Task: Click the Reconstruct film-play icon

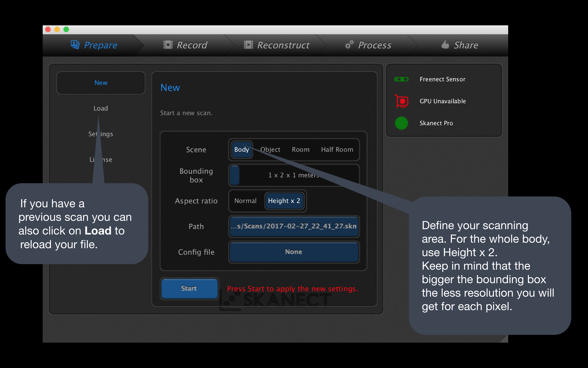Action: 248,45
